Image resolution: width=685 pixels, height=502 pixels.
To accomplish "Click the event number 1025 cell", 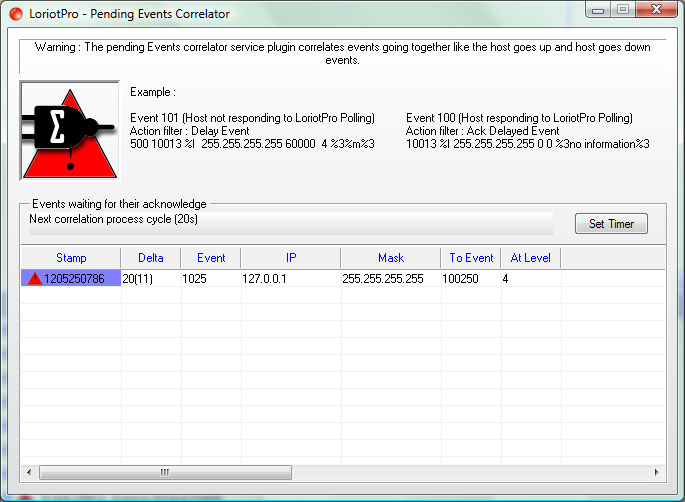I will coord(194,278).
